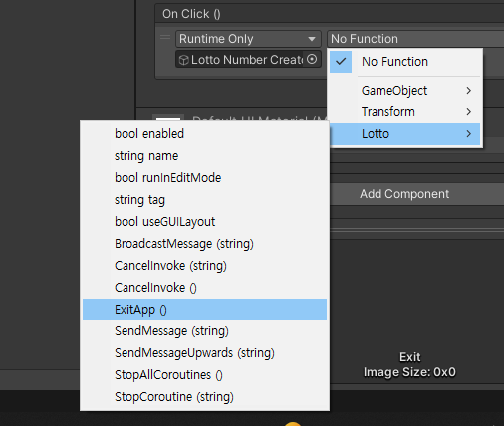Select the checked No Function entry

405,62
